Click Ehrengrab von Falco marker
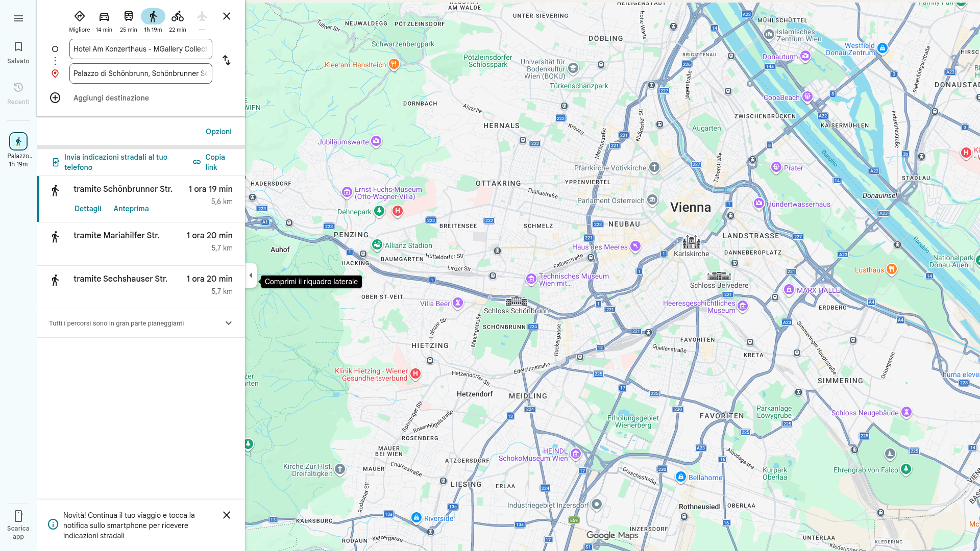Viewport: 980px width, 551px height. tap(906, 469)
